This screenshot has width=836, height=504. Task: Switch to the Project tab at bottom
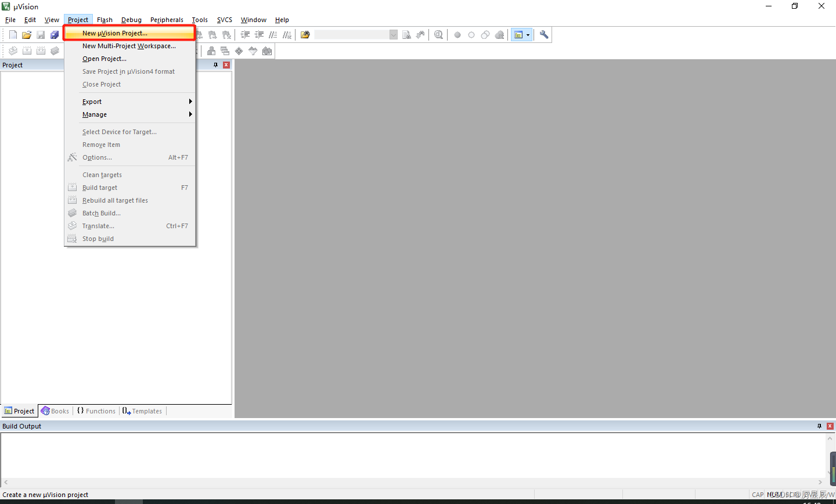[19, 411]
